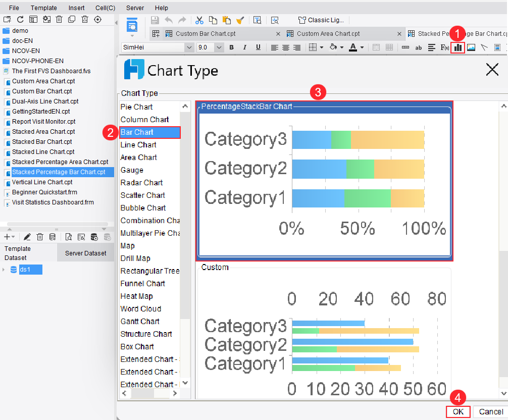Open the Template menu
This screenshot has width=508, height=420.
(44, 8)
